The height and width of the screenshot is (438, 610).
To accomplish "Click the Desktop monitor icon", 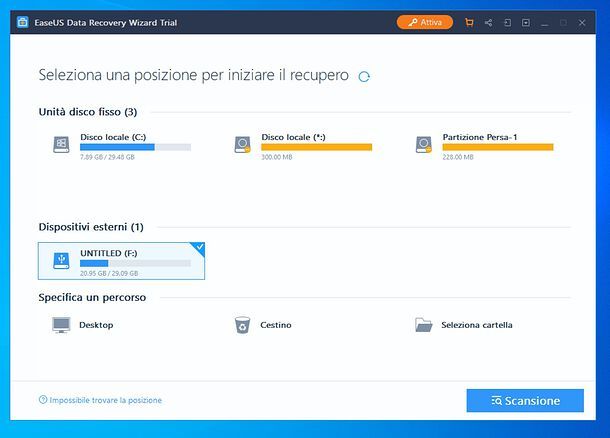I will click(x=61, y=325).
